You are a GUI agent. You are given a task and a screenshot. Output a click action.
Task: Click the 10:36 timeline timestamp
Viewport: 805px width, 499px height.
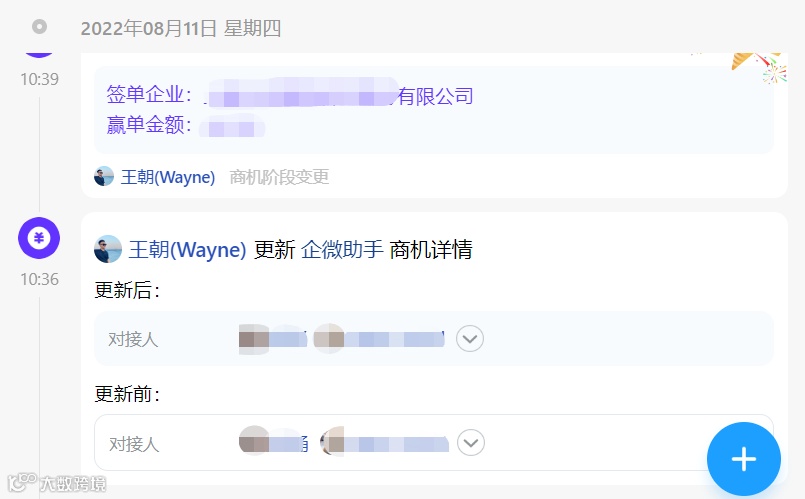tap(40, 279)
